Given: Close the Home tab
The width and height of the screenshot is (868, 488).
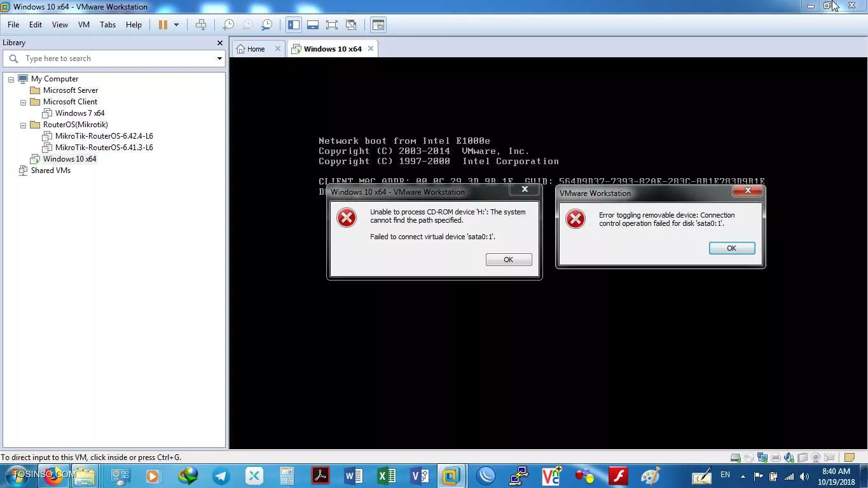Looking at the screenshot, I should [x=278, y=48].
